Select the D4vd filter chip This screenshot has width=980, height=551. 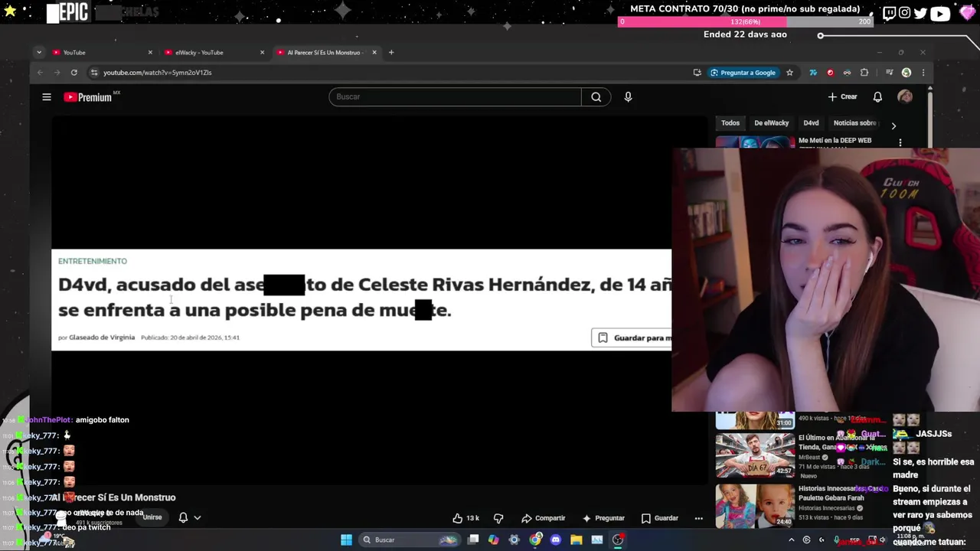(811, 123)
